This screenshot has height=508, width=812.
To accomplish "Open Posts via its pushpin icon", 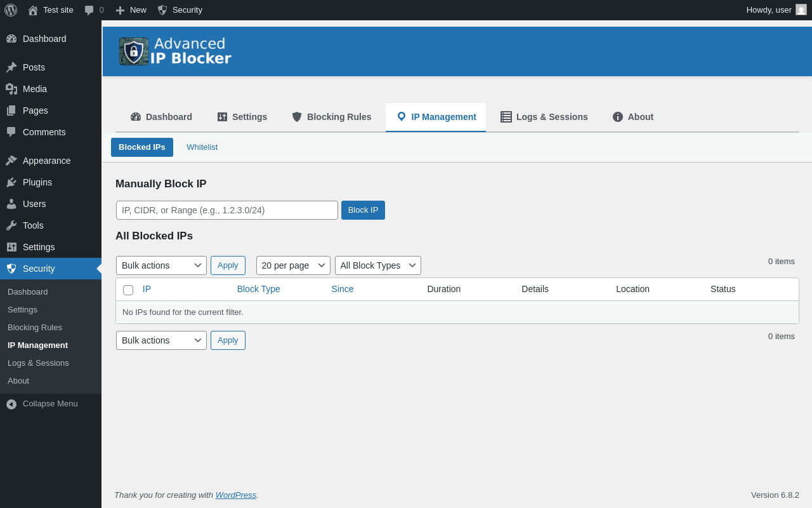I will [x=11, y=67].
